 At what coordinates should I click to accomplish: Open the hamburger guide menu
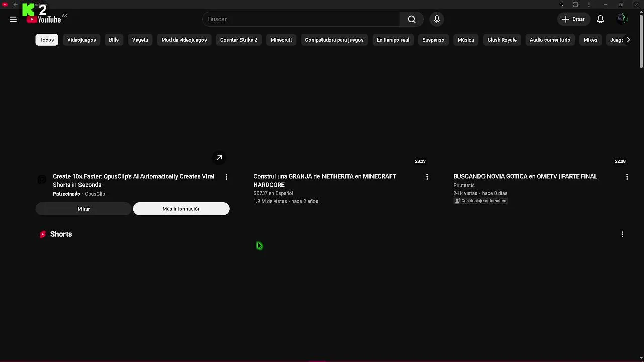(x=13, y=19)
